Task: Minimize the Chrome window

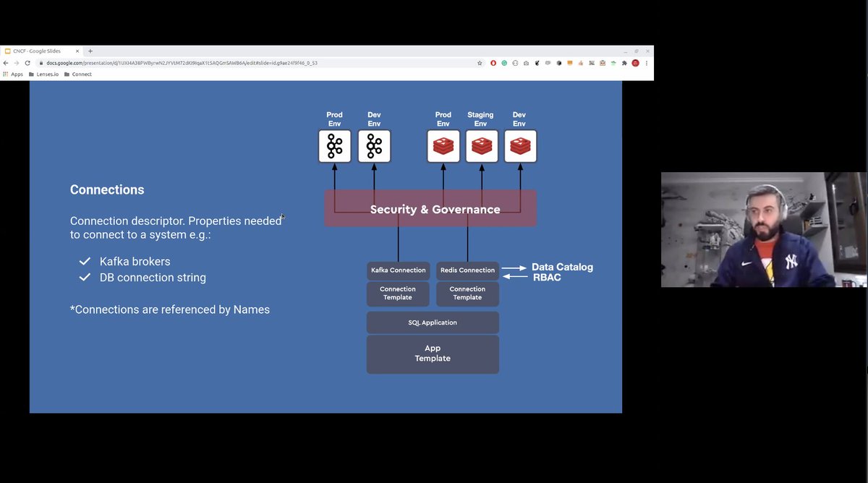Action: pyautogui.click(x=625, y=51)
